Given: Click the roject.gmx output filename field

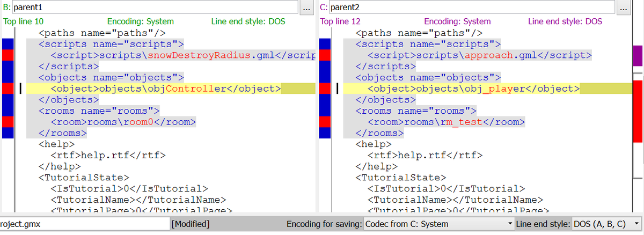Looking at the screenshot, I should click(x=84, y=224).
